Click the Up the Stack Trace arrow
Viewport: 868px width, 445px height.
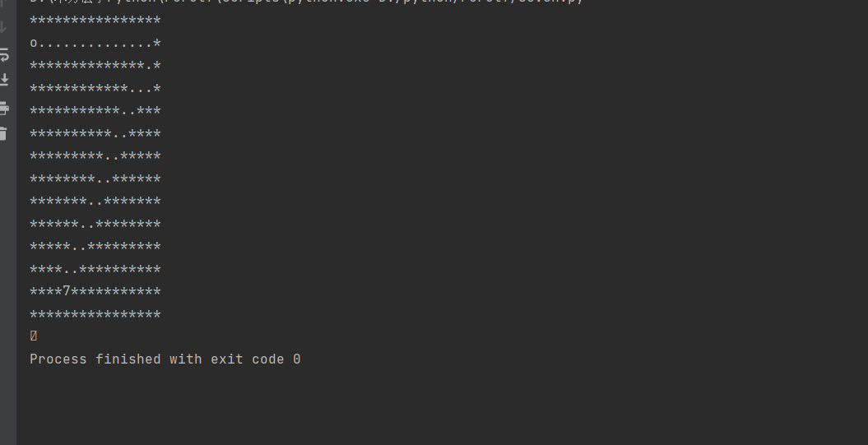[2, 2]
